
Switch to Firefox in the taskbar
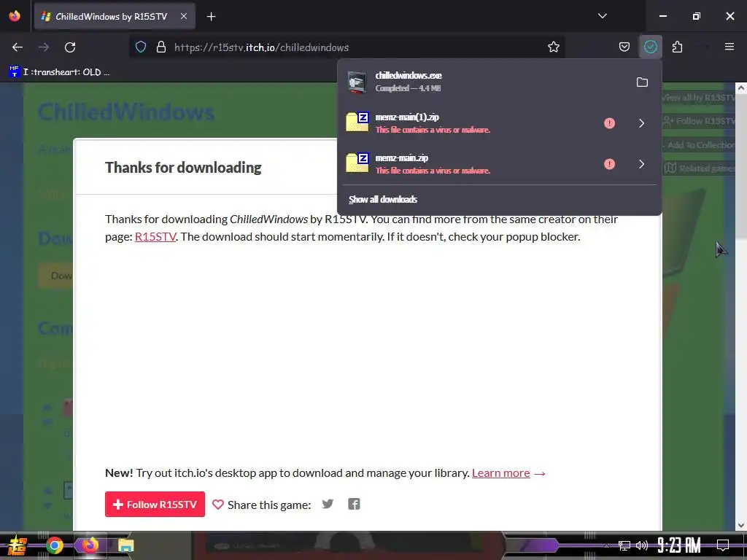[90, 545]
